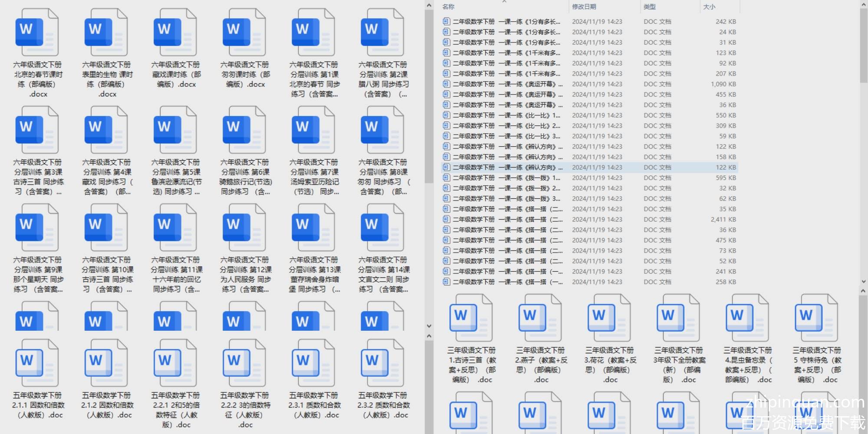Click the 三年级语文下册 2.燕子 教案 icon
This screenshot has height=434, width=868.
pos(540,318)
